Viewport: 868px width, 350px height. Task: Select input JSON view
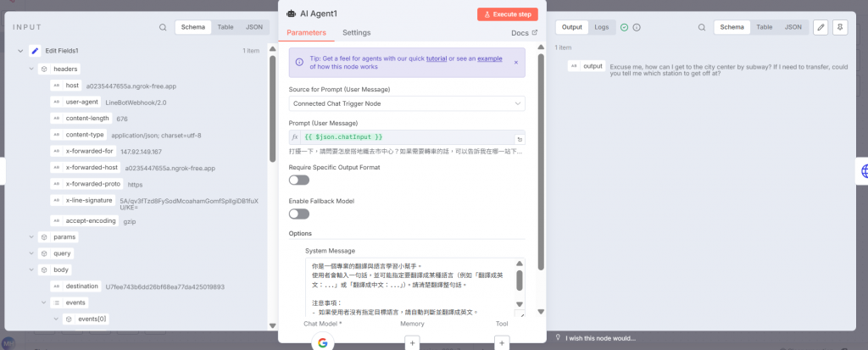[254, 27]
